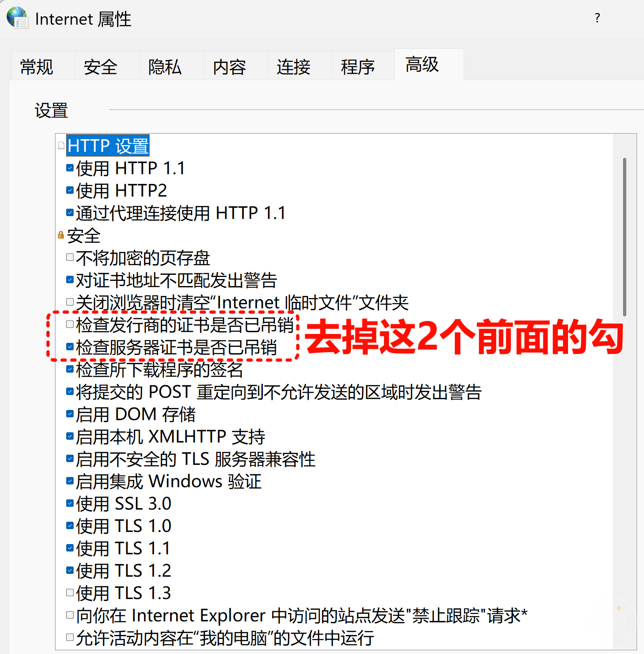Select the HTTP 设置 tree heading

point(108,146)
